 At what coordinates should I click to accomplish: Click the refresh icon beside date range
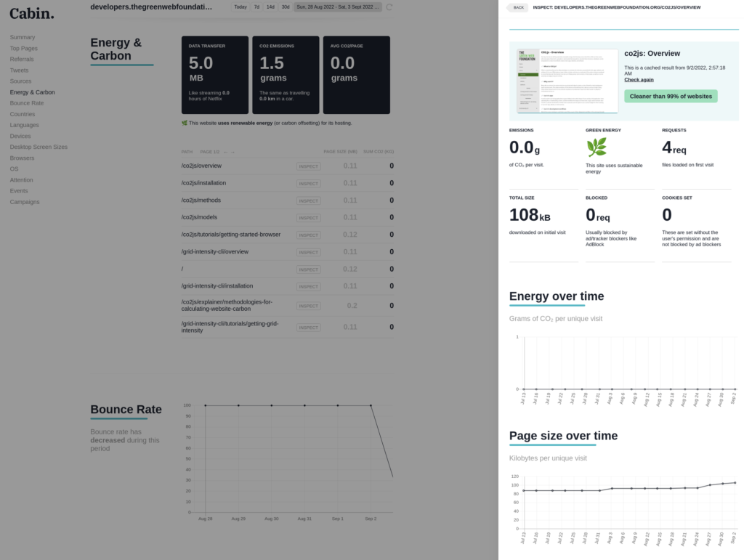[x=389, y=7]
